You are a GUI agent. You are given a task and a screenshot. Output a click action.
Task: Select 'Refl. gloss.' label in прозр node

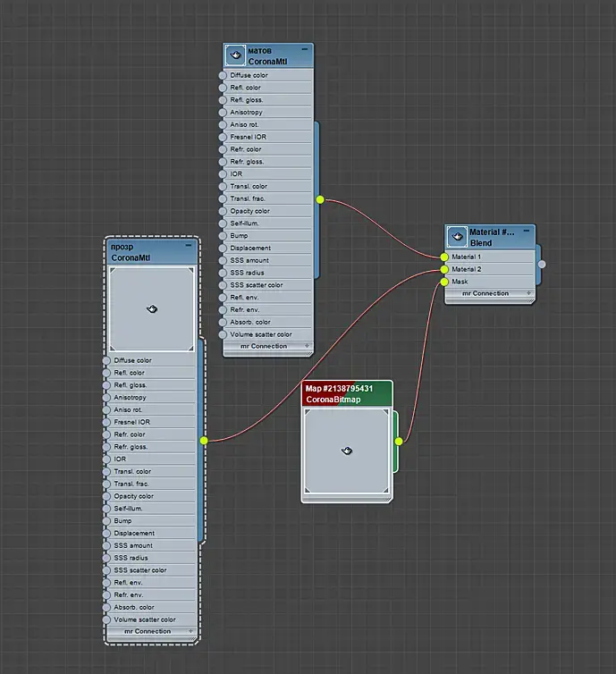pyautogui.click(x=131, y=385)
